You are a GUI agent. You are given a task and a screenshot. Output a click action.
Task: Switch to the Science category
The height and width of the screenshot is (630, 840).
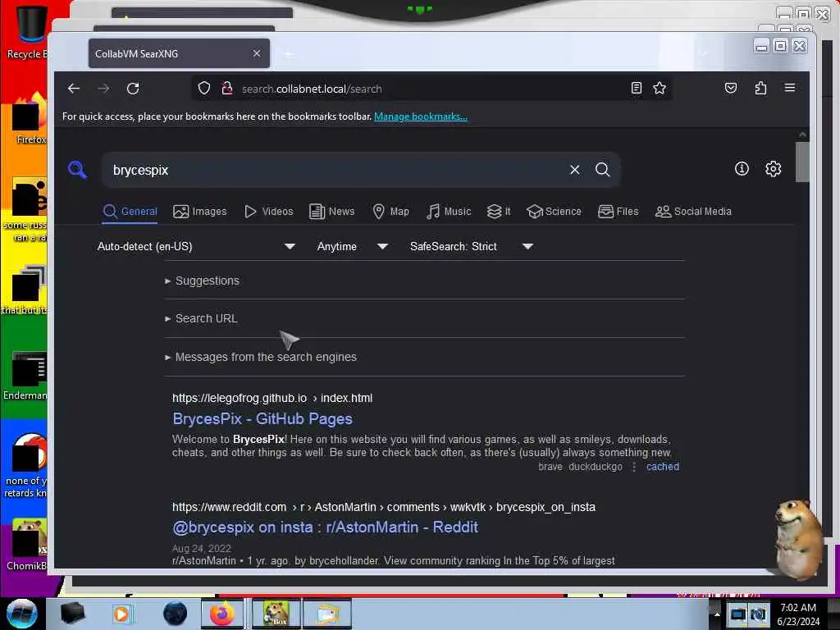tap(554, 212)
